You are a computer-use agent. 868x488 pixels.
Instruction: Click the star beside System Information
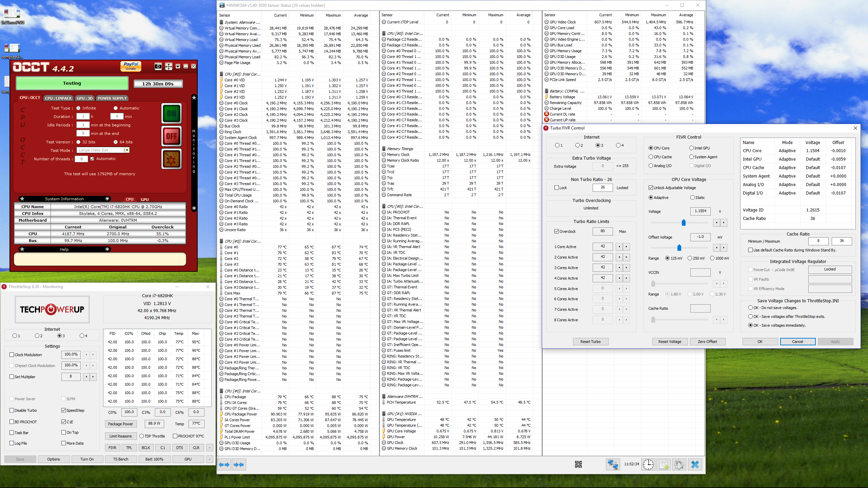(22, 199)
